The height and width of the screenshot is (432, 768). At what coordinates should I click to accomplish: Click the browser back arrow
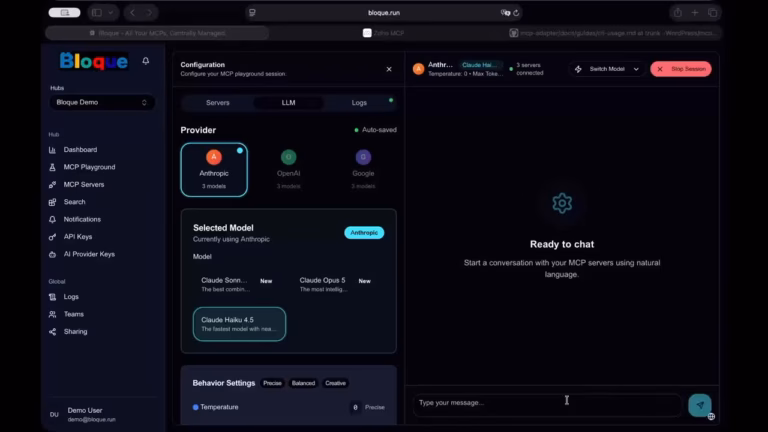[132, 13]
